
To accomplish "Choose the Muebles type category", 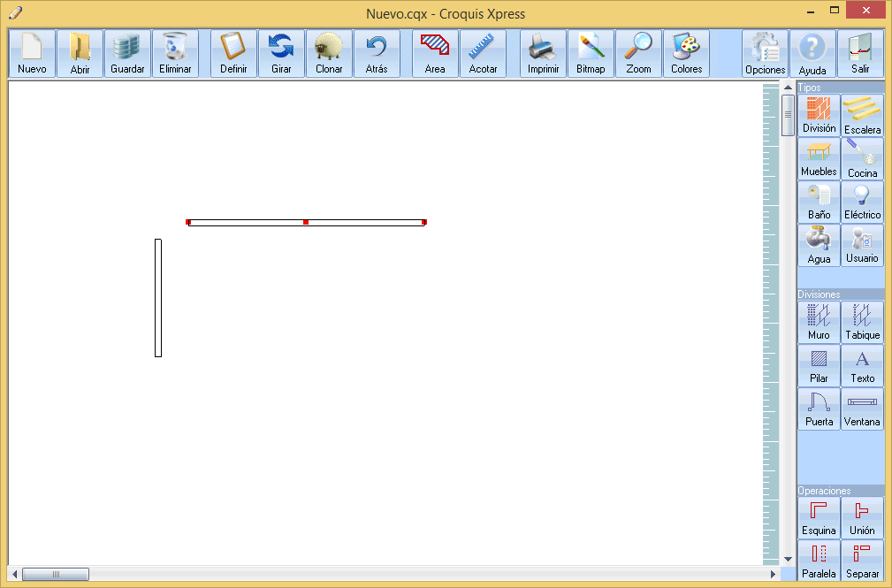I will tap(819, 159).
